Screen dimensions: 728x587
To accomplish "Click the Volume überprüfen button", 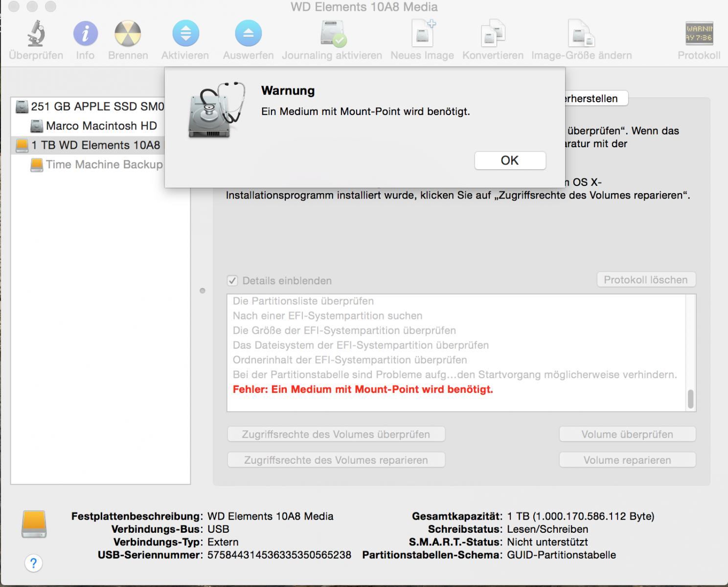I will [x=627, y=434].
